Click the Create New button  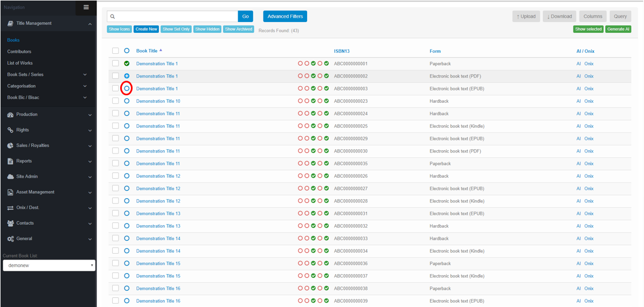click(146, 29)
